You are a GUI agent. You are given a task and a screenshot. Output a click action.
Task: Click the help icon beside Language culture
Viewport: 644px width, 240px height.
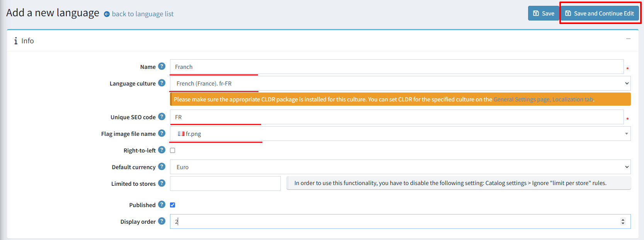(162, 83)
